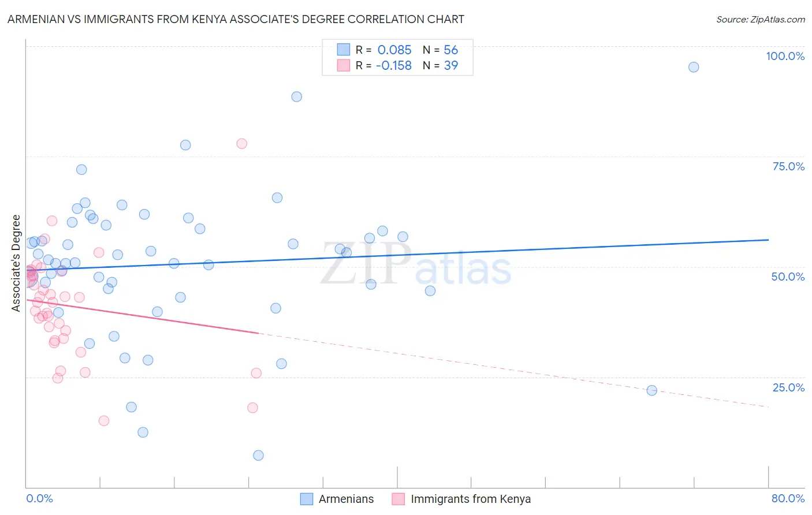Click the blue Armenian trend line
The height and width of the screenshot is (515, 812).
(397, 254)
